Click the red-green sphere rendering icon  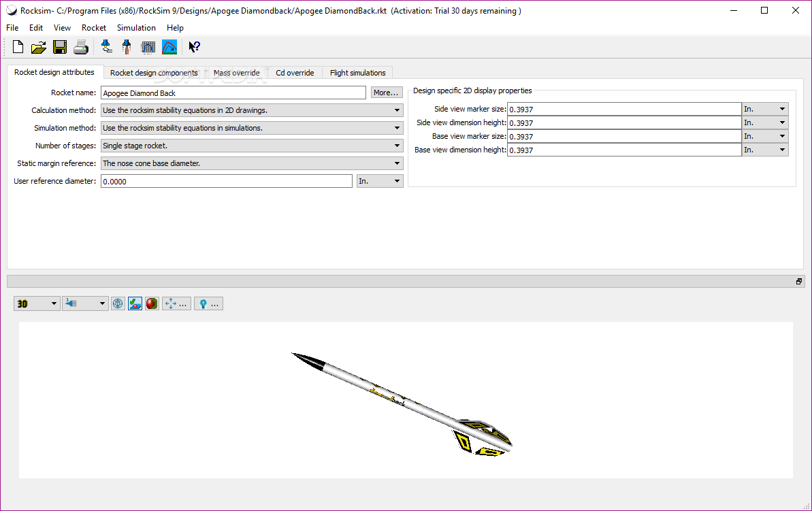pos(152,303)
